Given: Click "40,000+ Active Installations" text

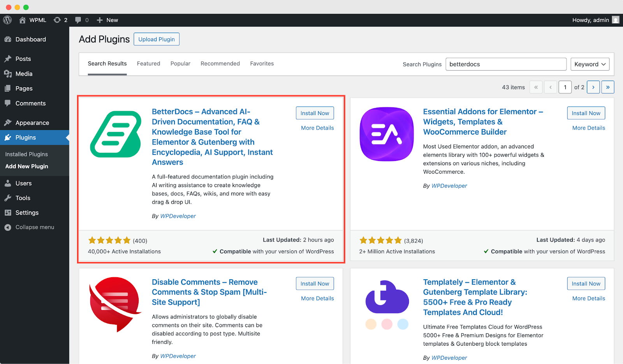Looking at the screenshot, I should coord(124,251).
